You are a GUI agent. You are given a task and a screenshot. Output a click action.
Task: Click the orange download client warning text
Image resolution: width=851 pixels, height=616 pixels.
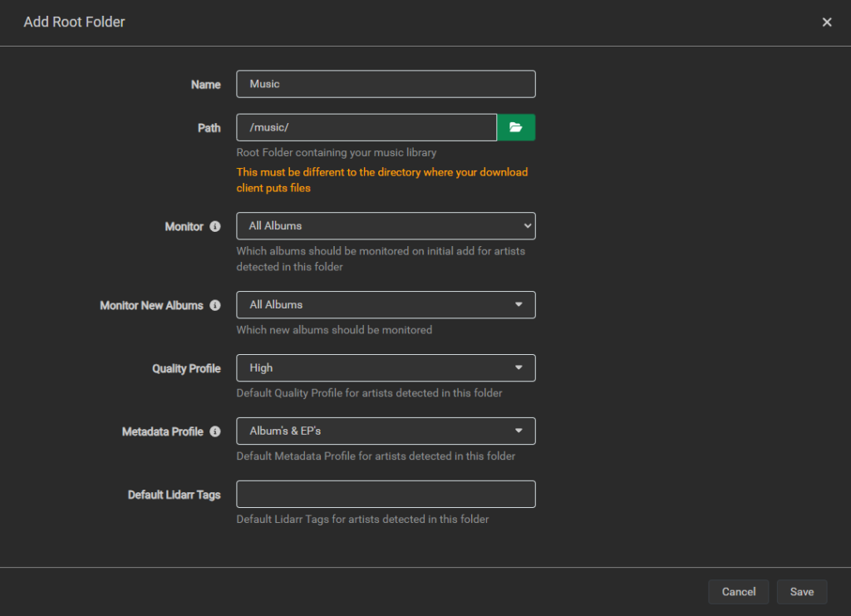tap(381, 180)
